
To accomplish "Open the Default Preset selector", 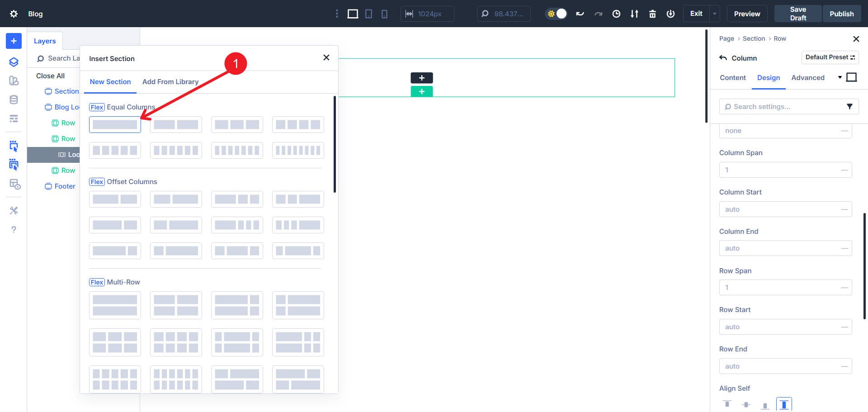I will click(x=830, y=57).
